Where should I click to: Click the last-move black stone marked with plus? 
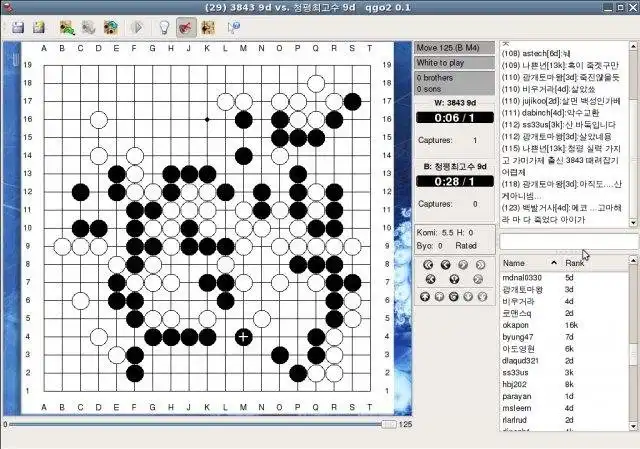tap(243, 337)
